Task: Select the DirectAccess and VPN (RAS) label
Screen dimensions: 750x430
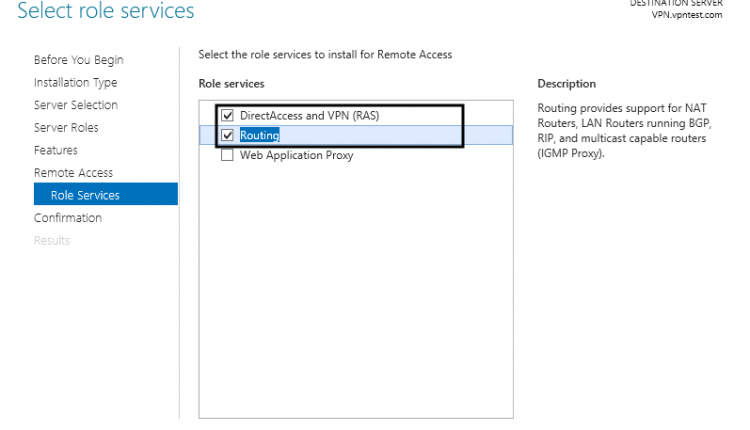Action: pyautogui.click(x=309, y=115)
